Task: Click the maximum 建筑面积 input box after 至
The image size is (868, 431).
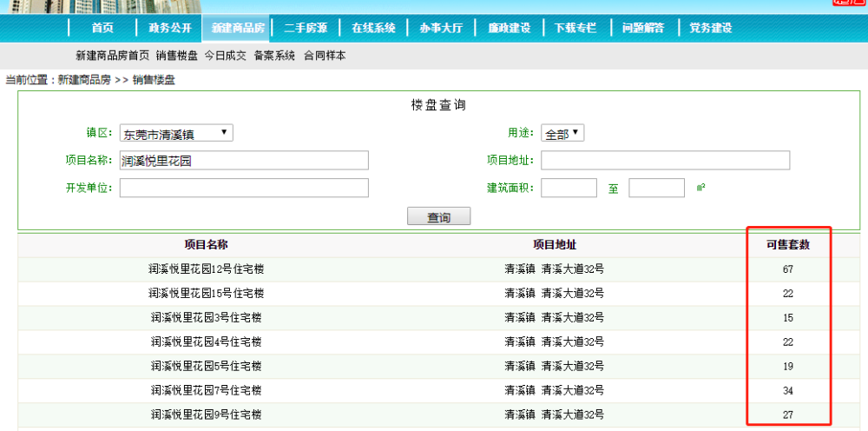Action: [x=657, y=188]
